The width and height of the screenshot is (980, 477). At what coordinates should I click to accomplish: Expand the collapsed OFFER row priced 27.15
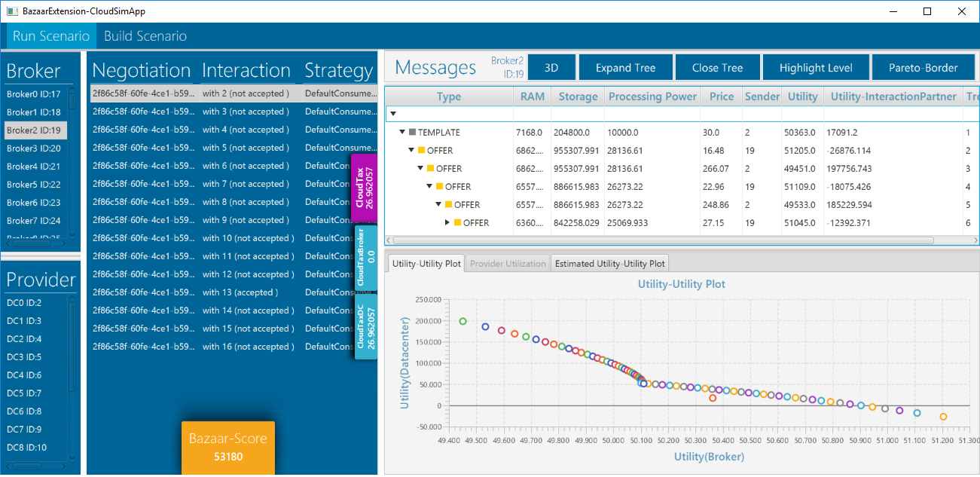[447, 223]
